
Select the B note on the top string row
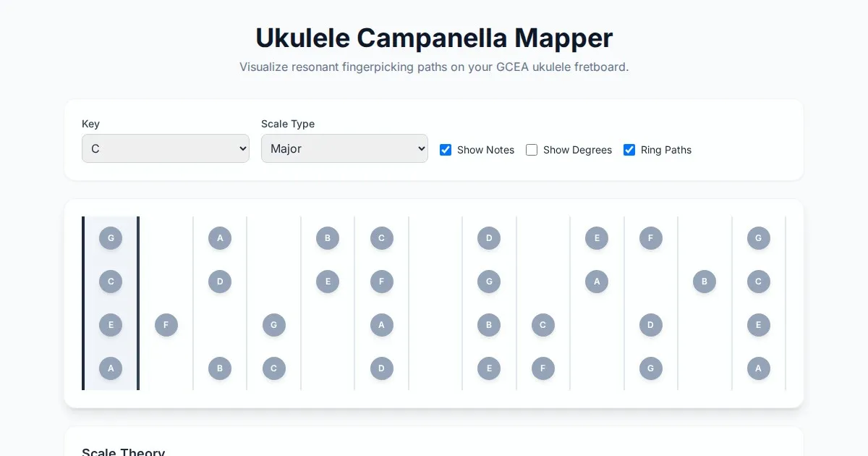click(328, 238)
